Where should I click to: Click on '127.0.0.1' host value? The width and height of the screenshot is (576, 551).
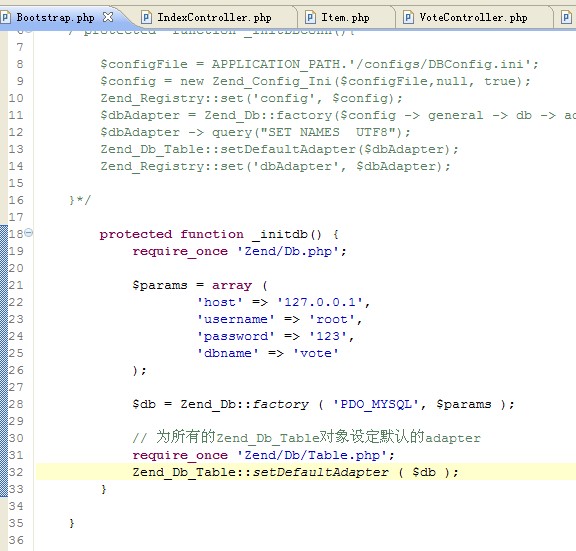(319, 302)
